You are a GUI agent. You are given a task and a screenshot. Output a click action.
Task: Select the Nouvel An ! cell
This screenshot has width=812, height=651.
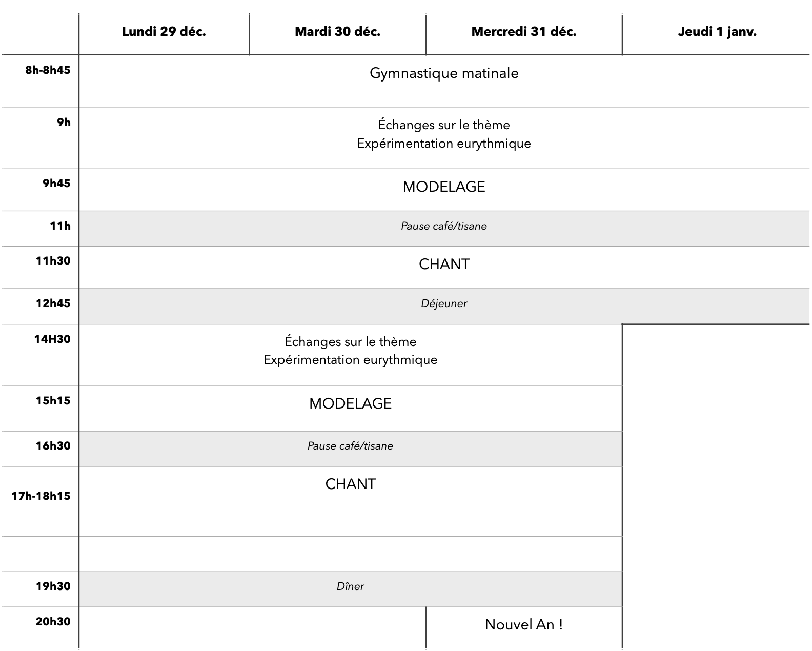523,625
